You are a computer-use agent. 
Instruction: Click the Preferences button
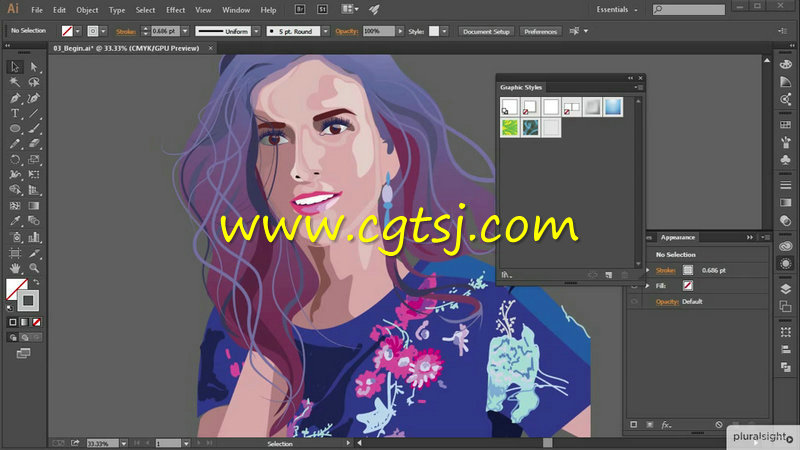tap(540, 32)
